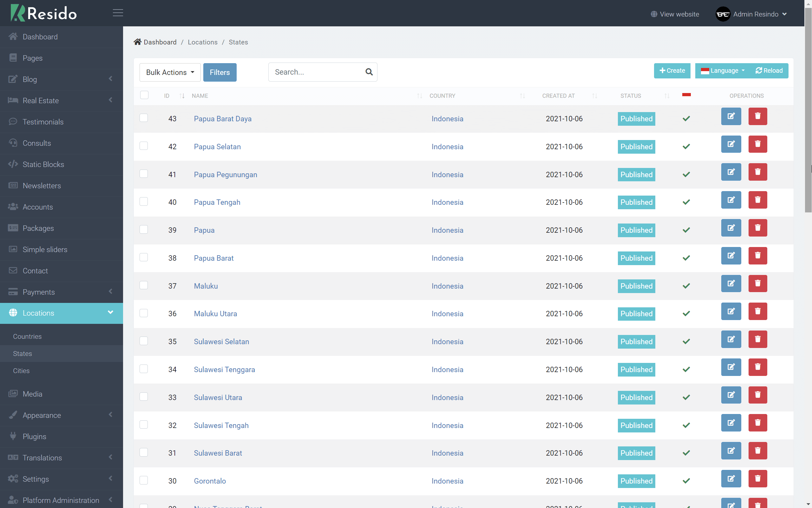Go to Countries submenu item
Viewport: 812px width, 508px height.
[62, 336]
